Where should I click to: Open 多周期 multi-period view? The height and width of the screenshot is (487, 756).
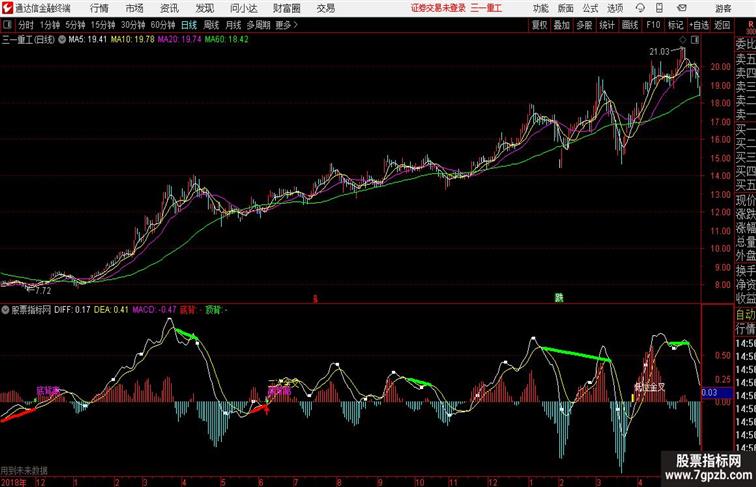(258, 25)
